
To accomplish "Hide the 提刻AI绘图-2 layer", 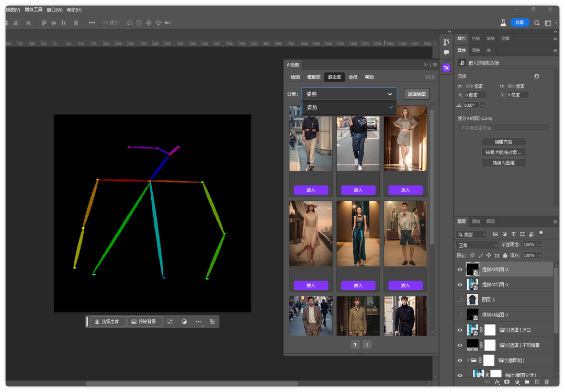I will pyautogui.click(x=460, y=270).
